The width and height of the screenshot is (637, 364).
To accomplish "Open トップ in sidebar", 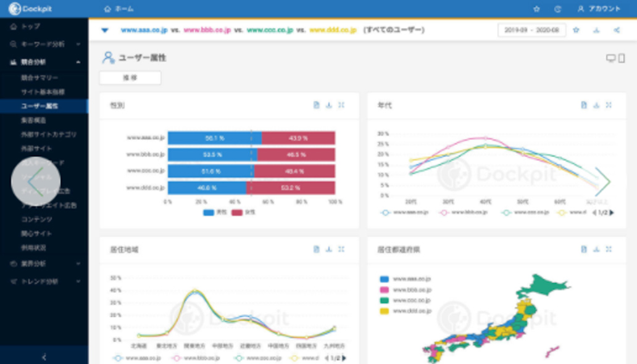I will [30, 27].
